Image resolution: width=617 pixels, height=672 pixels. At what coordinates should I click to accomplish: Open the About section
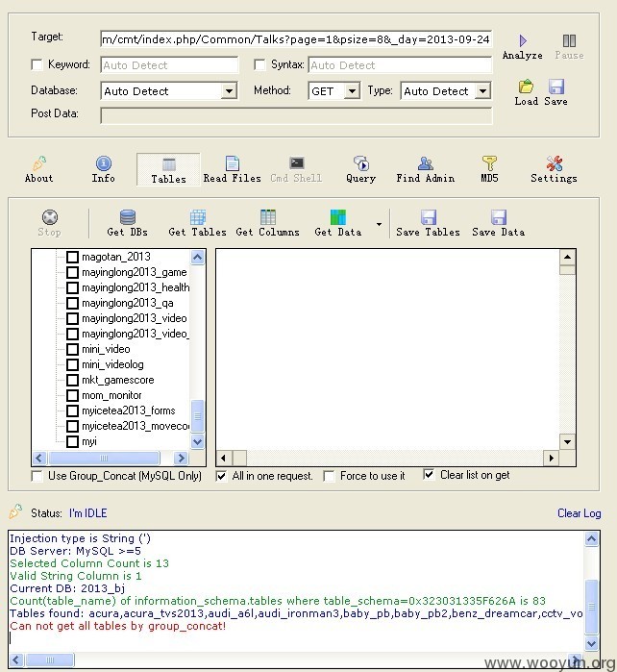click(39, 170)
